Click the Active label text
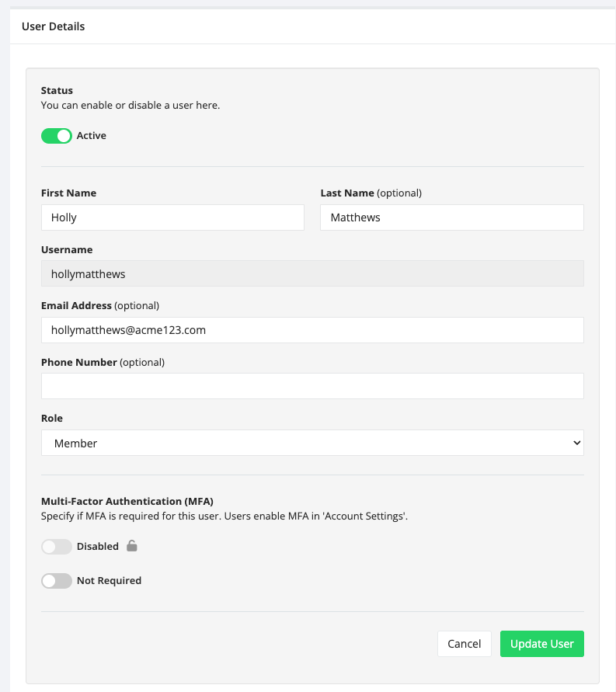This screenshot has height=692, width=616. point(92,136)
